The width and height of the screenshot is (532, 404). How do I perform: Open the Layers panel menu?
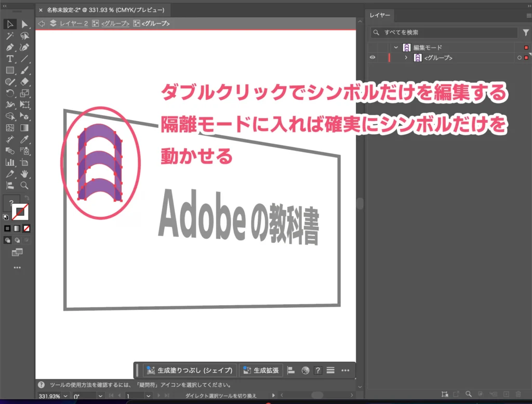click(x=528, y=16)
